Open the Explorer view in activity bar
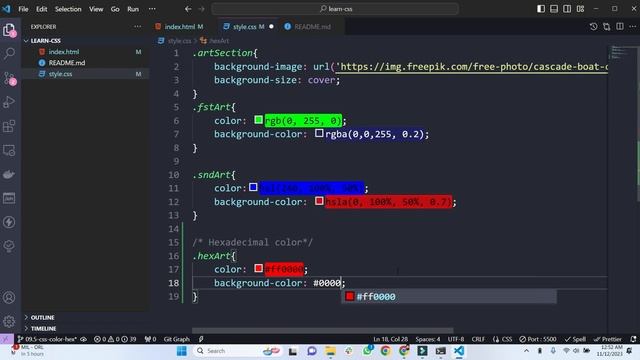 click(x=9, y=30)
